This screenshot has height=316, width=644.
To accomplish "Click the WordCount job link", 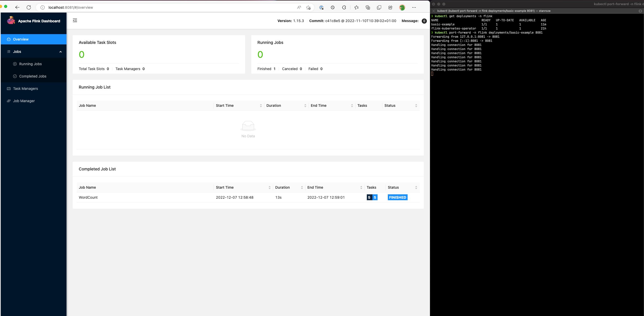I will (88, 197).
